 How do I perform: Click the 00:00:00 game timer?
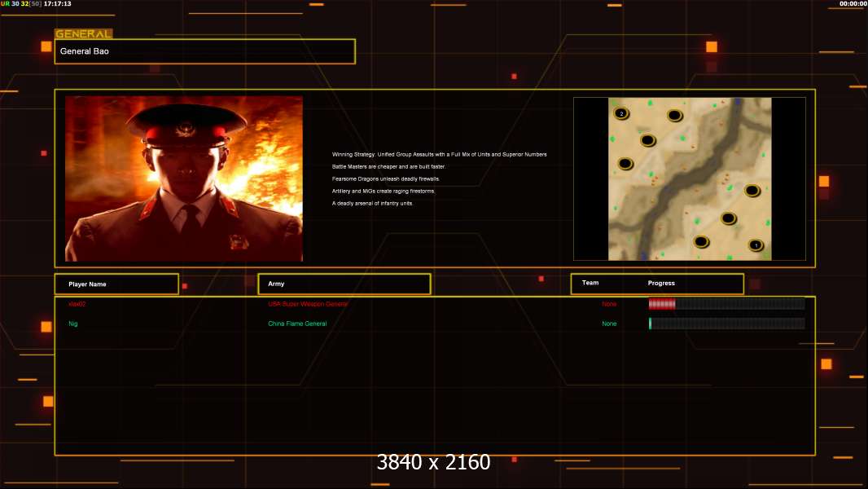tap(853, 3)
